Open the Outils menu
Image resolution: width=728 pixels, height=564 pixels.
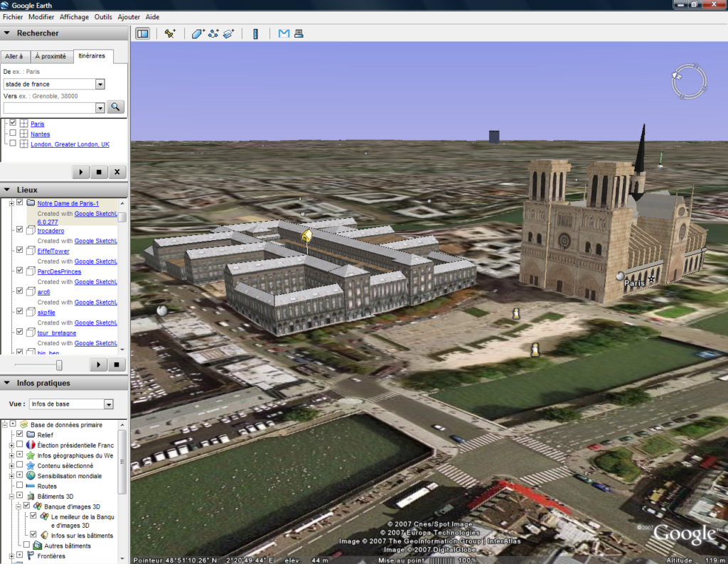pos(103,17)
